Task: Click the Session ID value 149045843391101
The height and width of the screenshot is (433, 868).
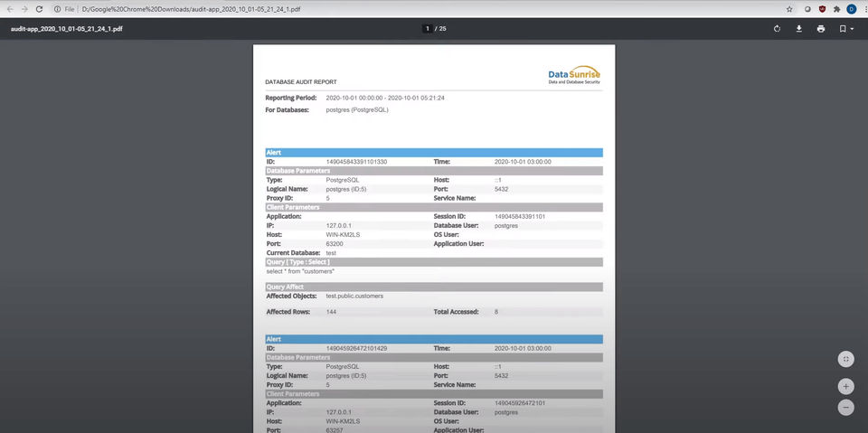Action: (519, 217)
